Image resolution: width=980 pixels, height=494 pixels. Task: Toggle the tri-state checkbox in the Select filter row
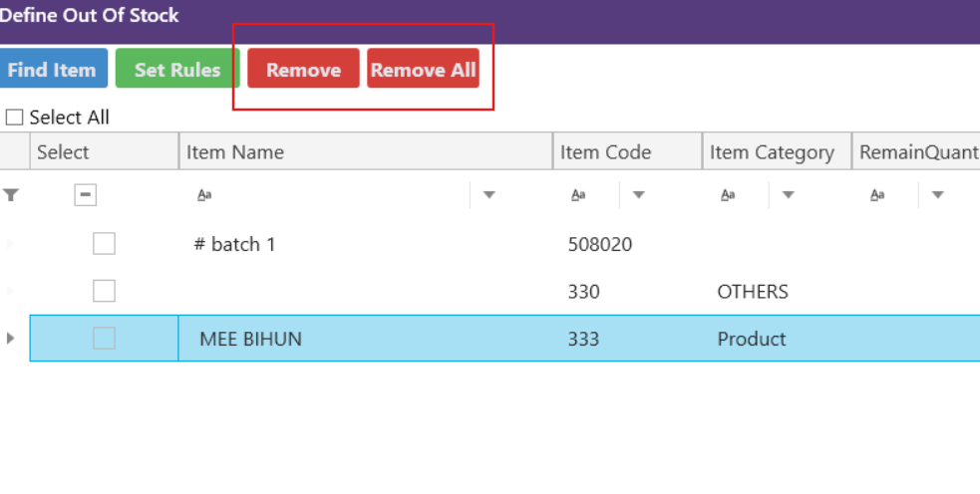tap(87, 195)
